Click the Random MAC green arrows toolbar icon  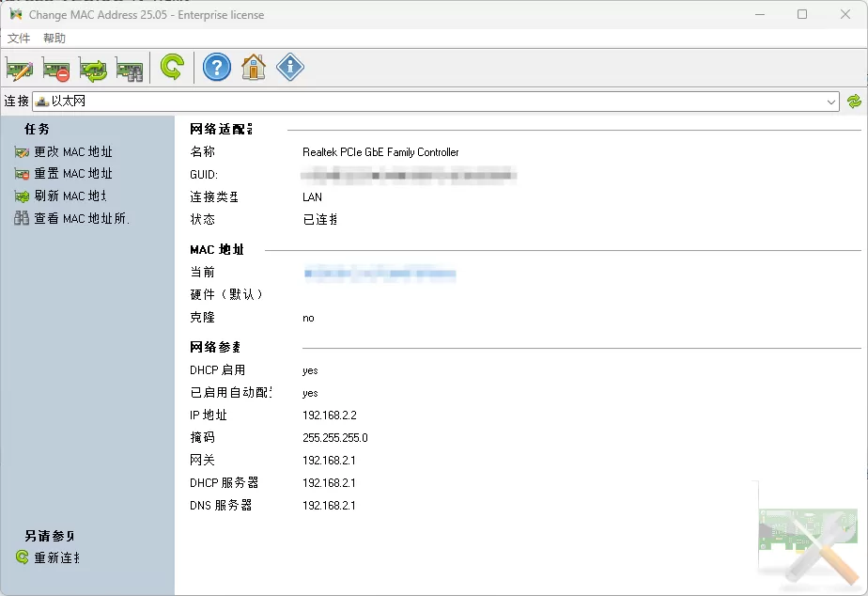tap(92, 67)
